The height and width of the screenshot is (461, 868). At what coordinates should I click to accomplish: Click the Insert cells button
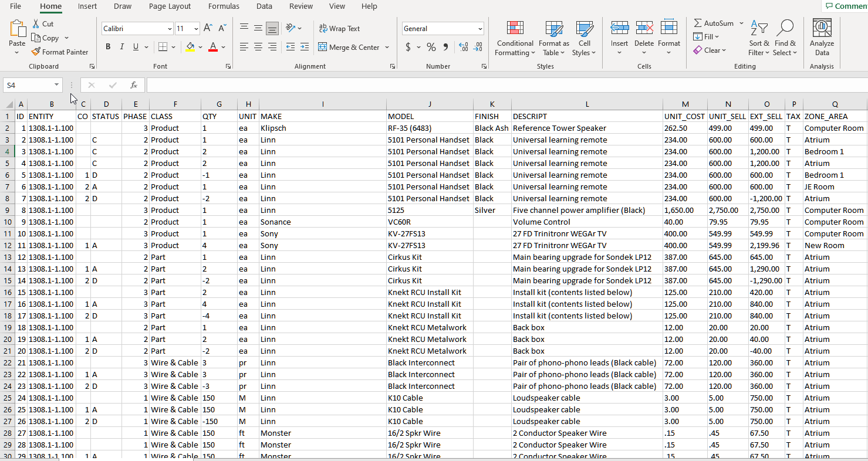[620, 38]
